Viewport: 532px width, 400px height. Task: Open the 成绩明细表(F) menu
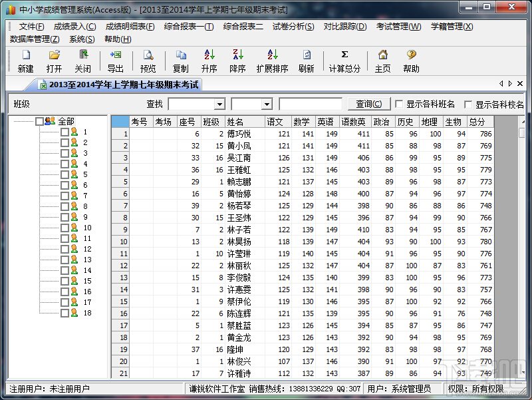(x=130, y=27)
